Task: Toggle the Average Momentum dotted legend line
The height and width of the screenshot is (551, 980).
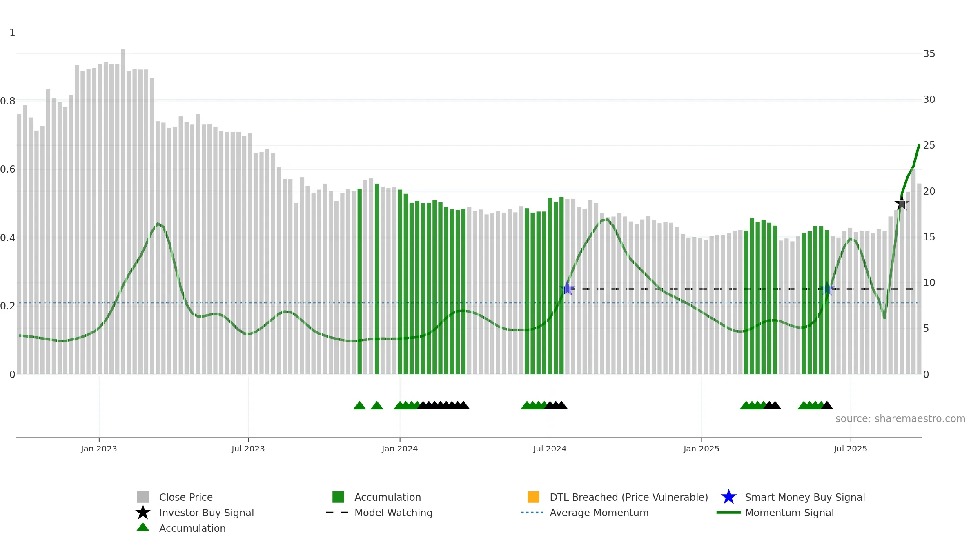Action: pos(532,513)
